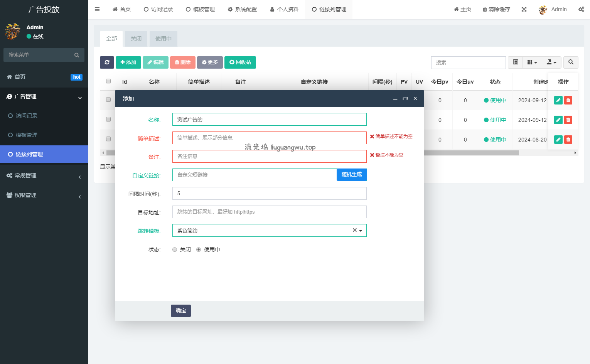
Task: Click the 随机生成 button
Action: pos(351,175)
